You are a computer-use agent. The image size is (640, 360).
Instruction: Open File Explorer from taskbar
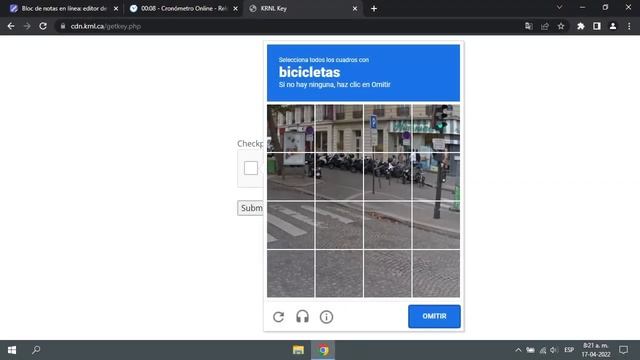tap(298, 350)
